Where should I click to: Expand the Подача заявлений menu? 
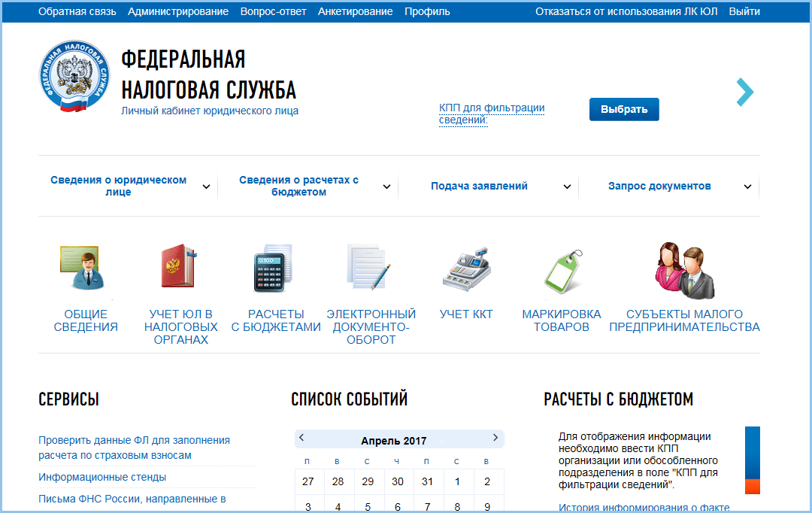click(x=567, y=187)
